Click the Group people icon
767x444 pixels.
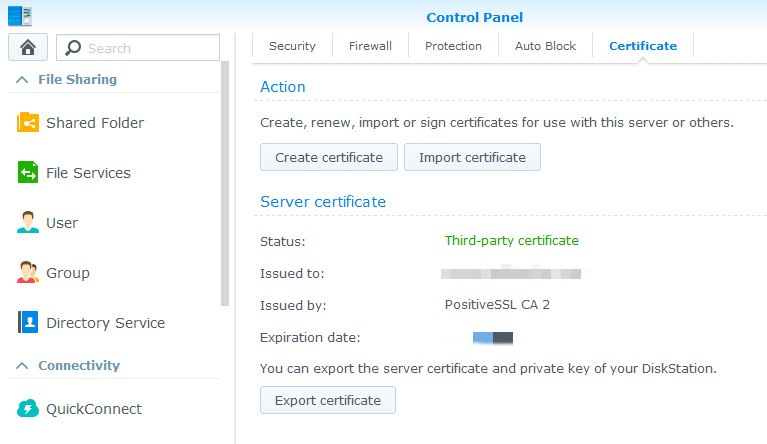(x=28, y=273)
